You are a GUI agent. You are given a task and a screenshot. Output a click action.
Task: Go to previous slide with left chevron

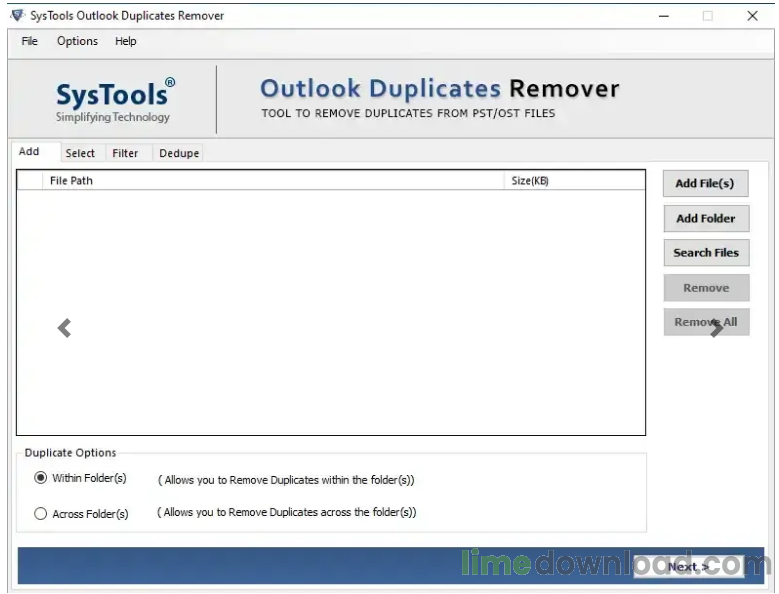pos(64,328)
